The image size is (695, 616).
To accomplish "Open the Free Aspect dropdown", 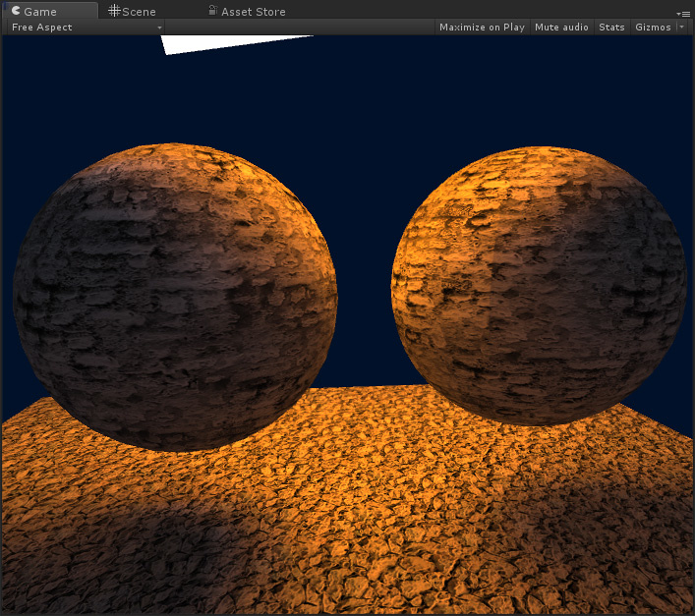I will (85, 28).
